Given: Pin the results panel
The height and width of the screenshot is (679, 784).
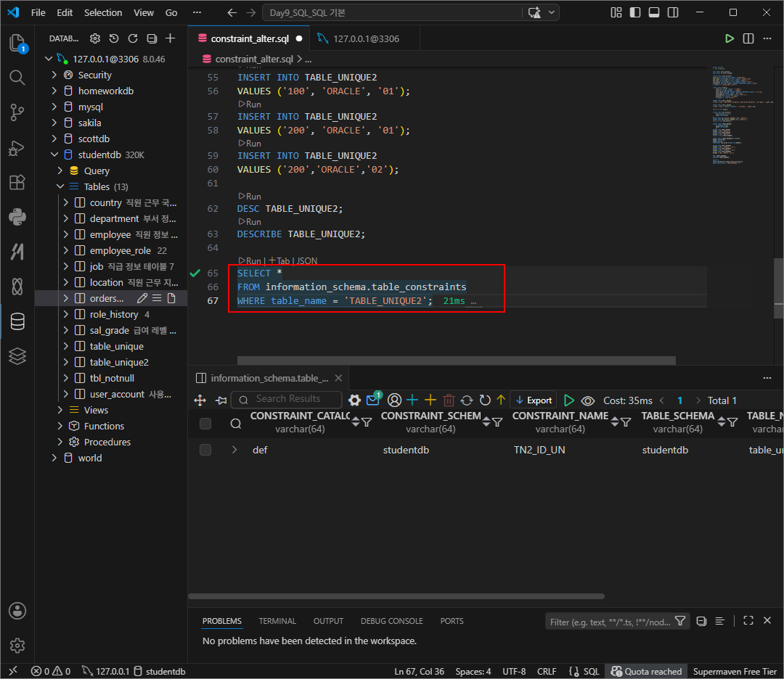Looking at the screenshot, I should click(x=221, y=400).
